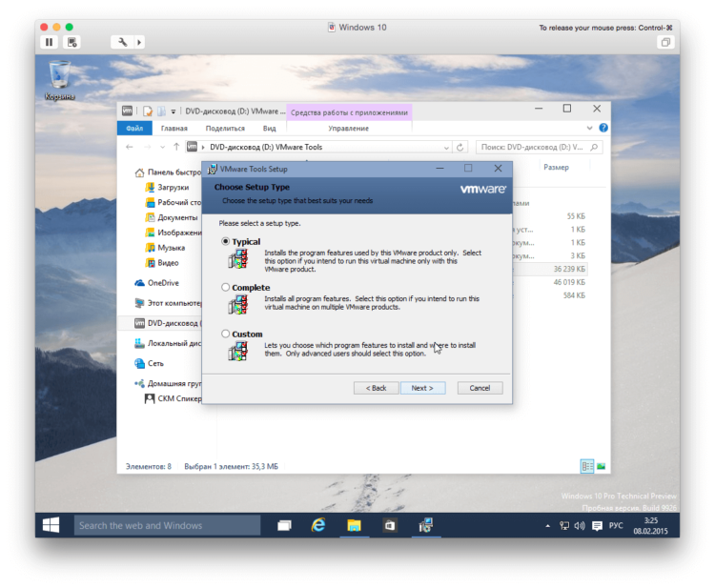This screenshot has height=588, width=715.
Task: Go up one folder level
Action: [x=176, y=147]
